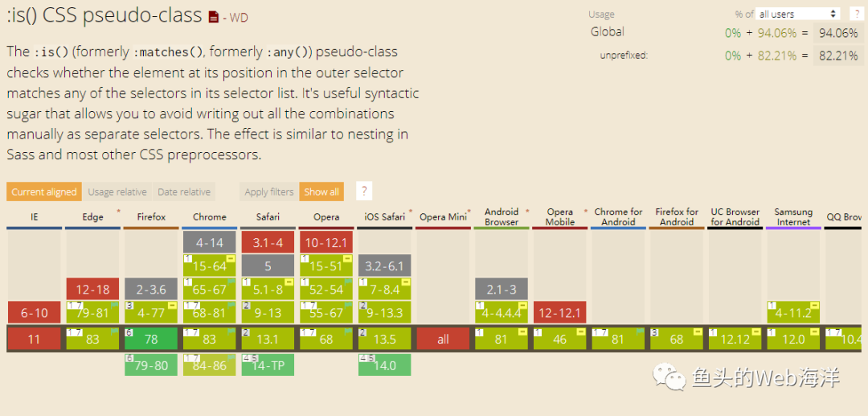Screen dimensions: 868x416
Task: Click the Show all button
Action: pyautogui.click(x=321, y=192)
